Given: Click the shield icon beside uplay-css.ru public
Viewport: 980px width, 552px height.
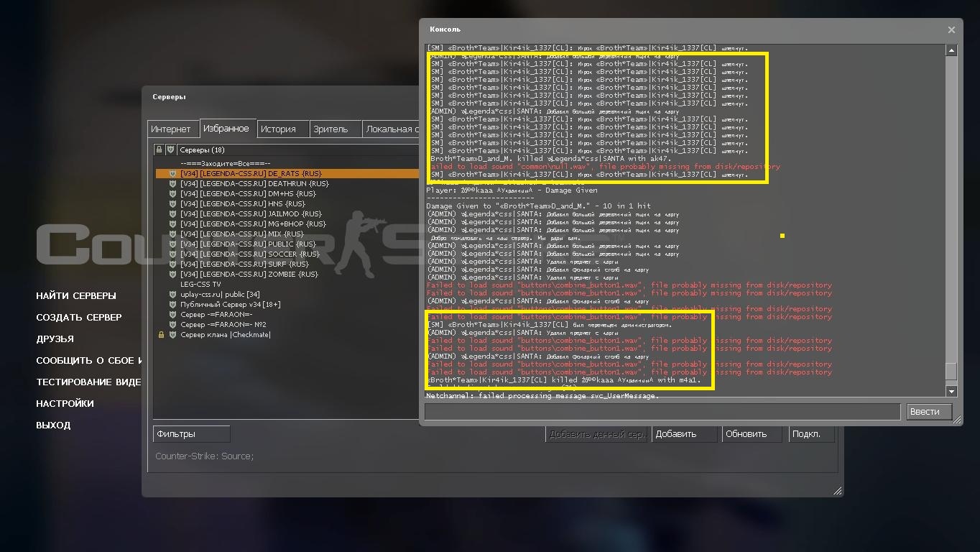Looking at the screenshot, I should (172, 294).
